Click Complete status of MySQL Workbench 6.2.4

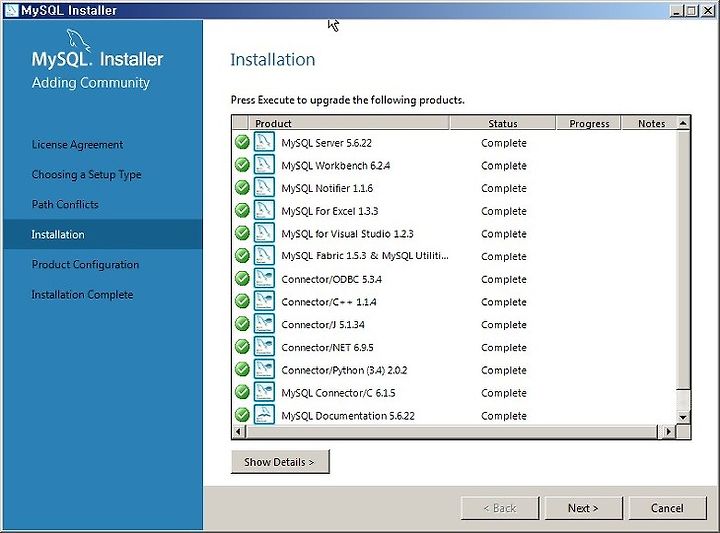(x=504, y=166)
